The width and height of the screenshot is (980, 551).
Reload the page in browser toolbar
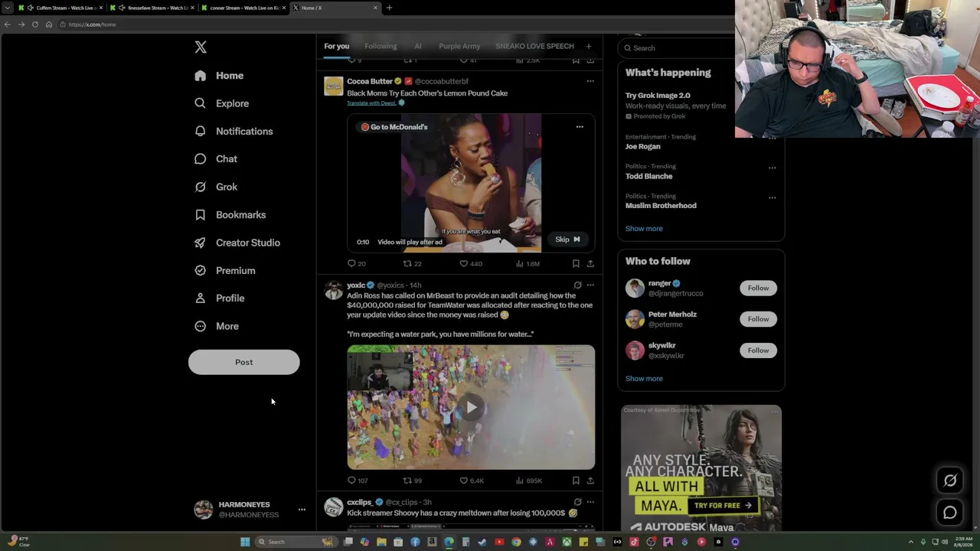[x=35, y=24]
